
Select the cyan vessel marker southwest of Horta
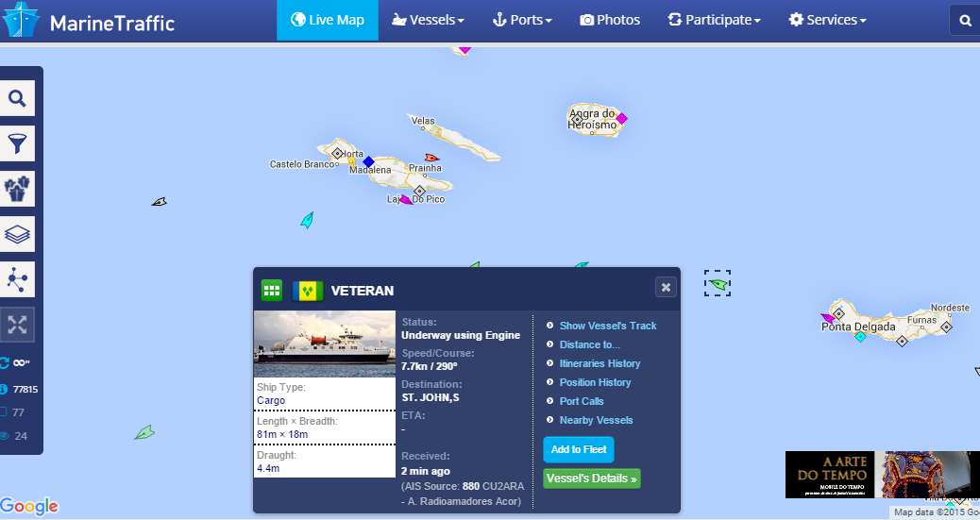(307, 220)
